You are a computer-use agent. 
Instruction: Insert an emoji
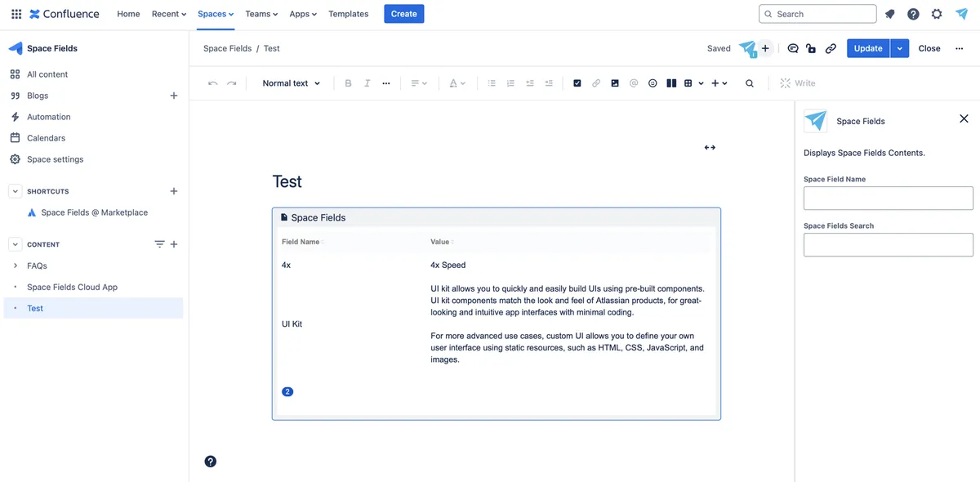point(653,83)
